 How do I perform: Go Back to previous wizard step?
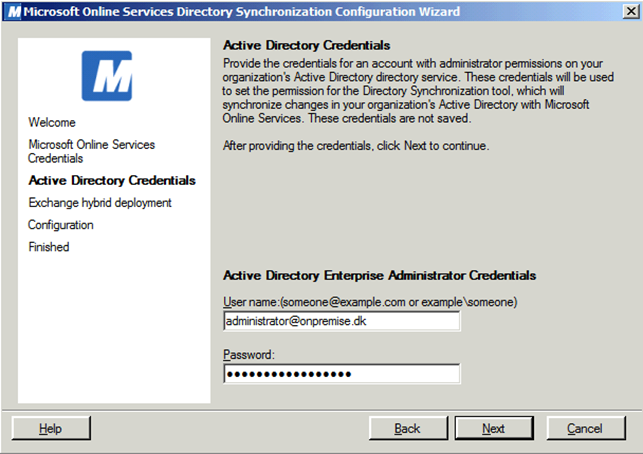pyautogui.click(x=408, y=428)
